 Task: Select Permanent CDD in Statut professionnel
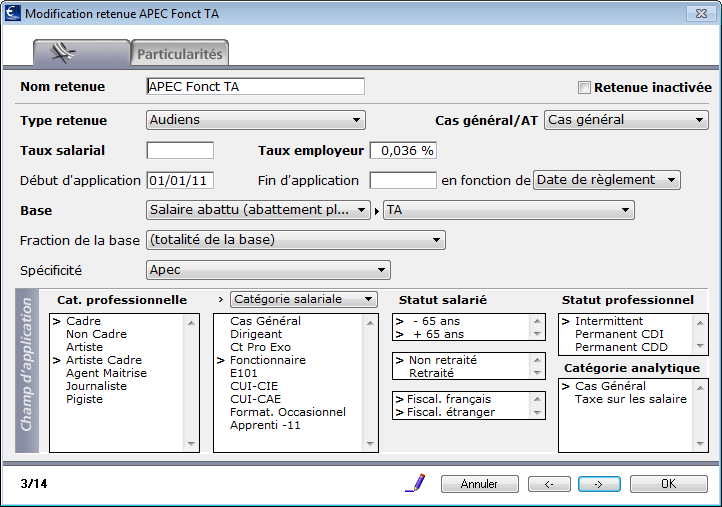[621, 347]
